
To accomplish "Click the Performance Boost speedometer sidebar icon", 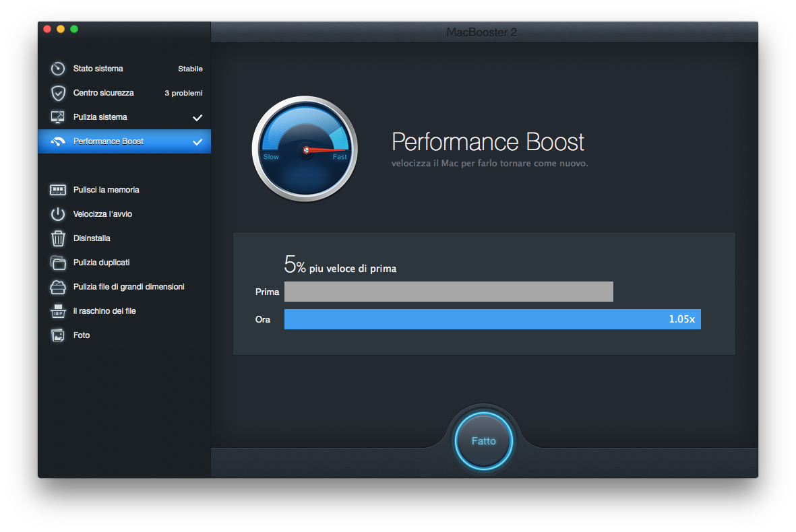I will [x=58, y=141].
